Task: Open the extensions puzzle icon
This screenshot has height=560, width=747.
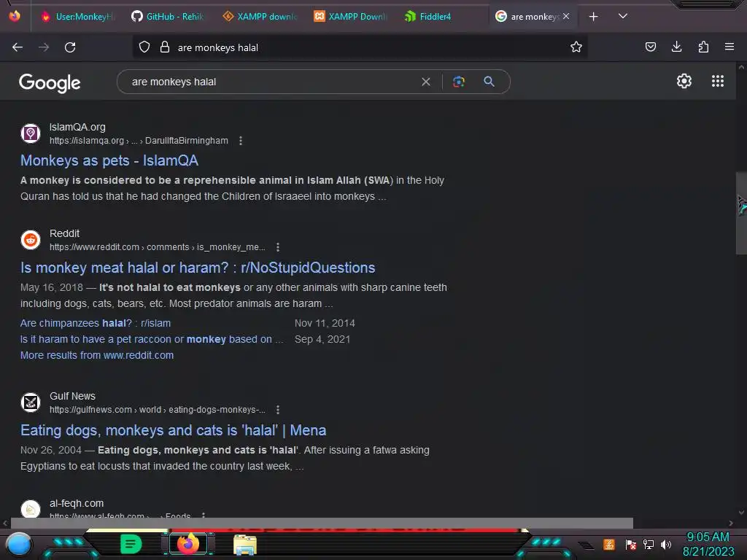Action: (703, 47)
